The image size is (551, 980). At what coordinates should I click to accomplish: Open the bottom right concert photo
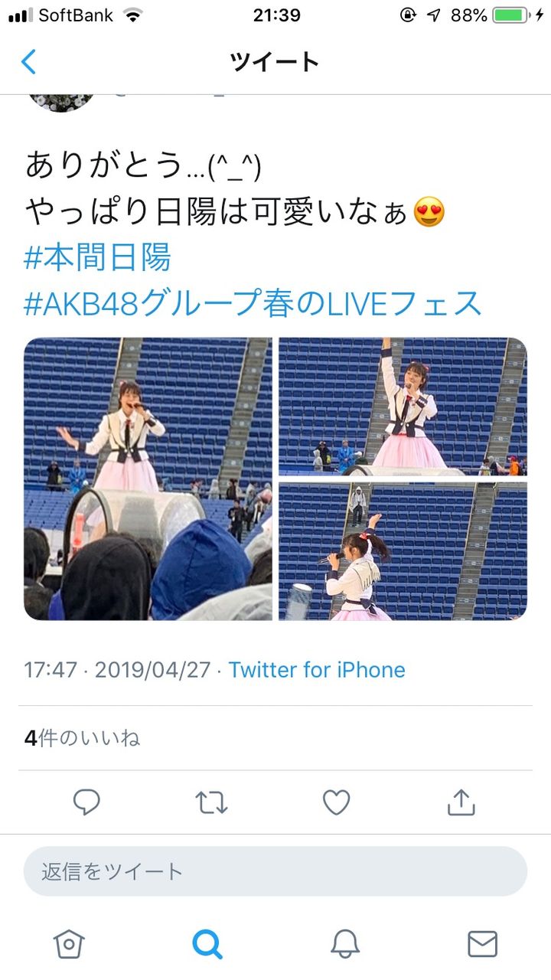[x=403, y=551]
